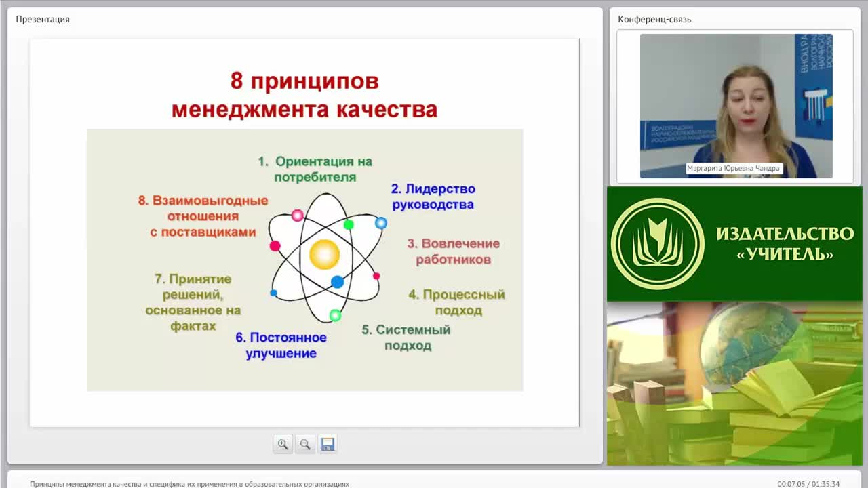
Task: Click the elapsed time 00:07:05 counter
Action: coord(791,484)
